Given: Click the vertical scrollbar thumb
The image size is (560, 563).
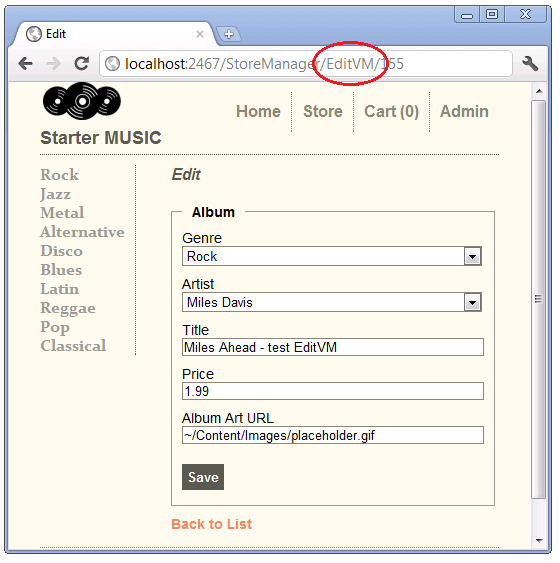Looking at the screenshot, I should 538,299.
